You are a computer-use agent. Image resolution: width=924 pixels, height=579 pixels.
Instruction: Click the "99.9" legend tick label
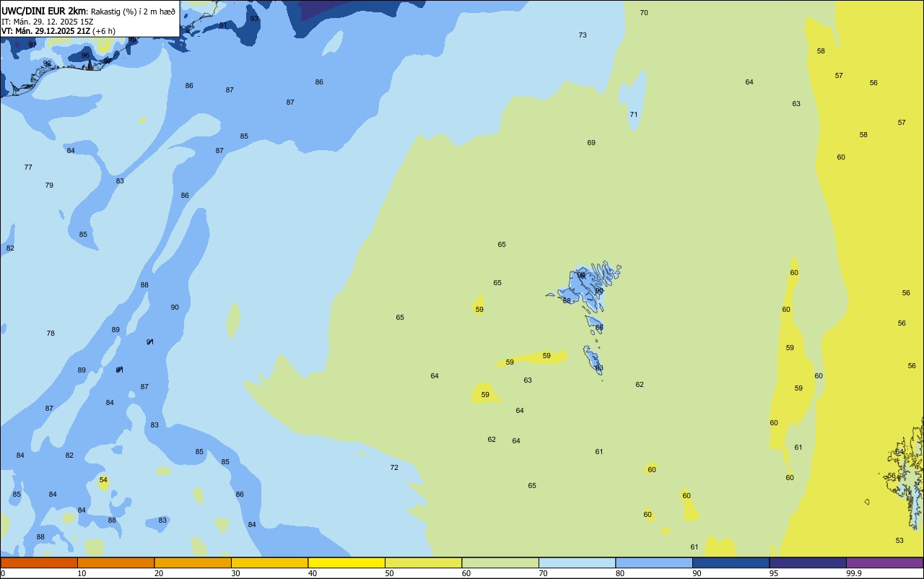pyautogui.click(x=854, y=573)
